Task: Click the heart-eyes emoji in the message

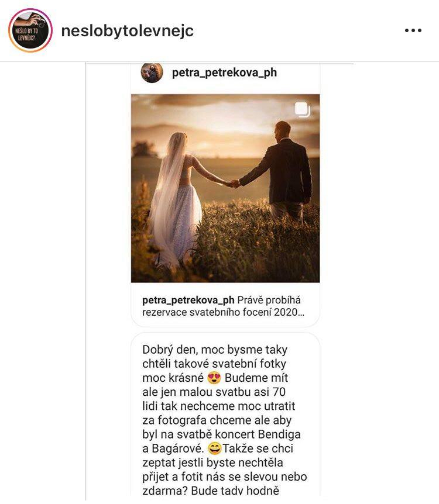Action: tap(214, 378)
